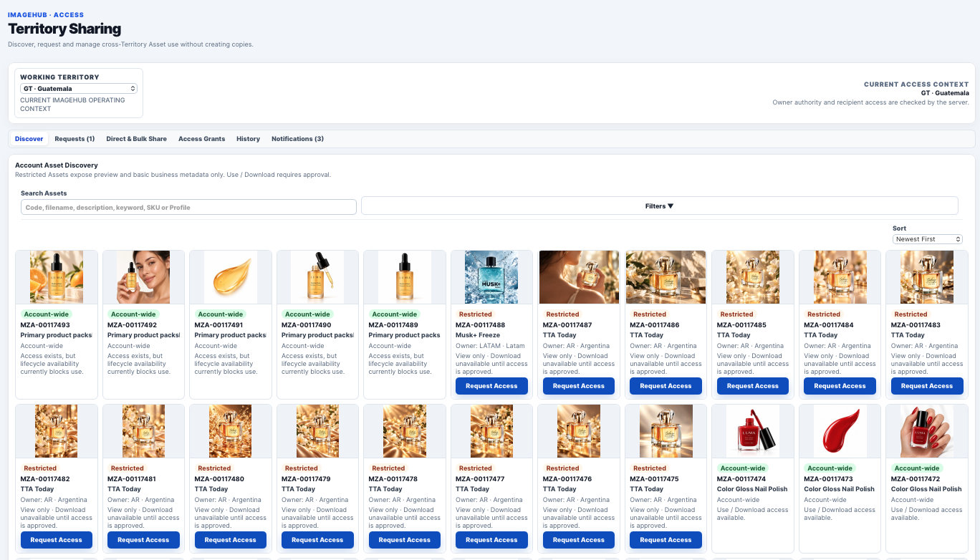Focus the Search Assets input field

click(188, 207)
